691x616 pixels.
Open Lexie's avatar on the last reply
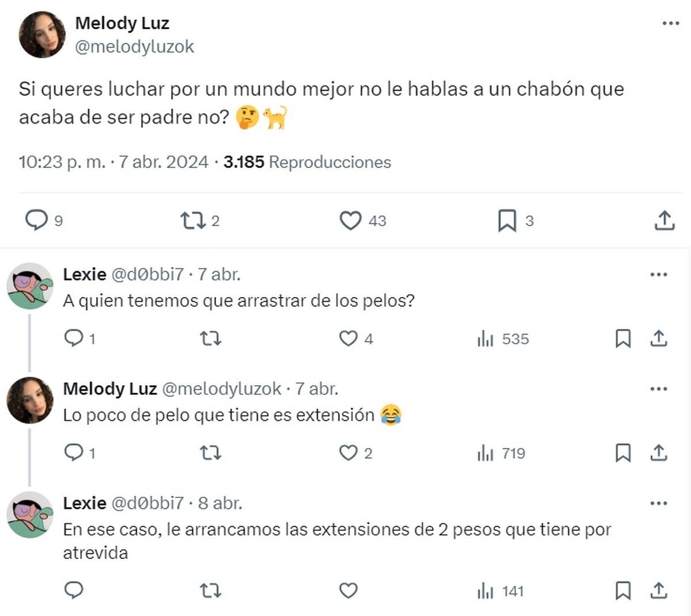[x=30, y=515]
